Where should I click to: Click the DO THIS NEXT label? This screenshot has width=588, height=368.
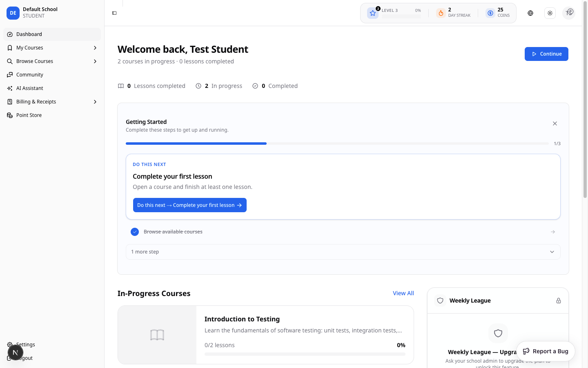(149, 164)
